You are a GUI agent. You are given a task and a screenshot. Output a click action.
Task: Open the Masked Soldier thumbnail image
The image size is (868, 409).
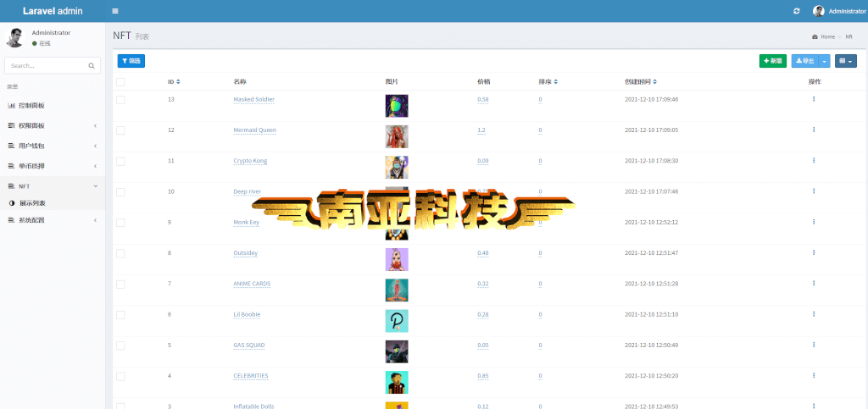(x=397, y=106)
